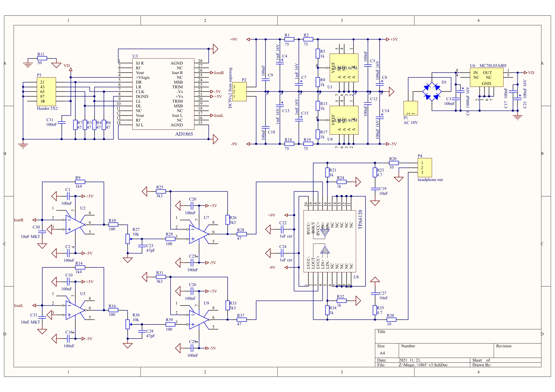This screenshot has height=392, width=555.
Task: Select the R28 47 ohm resistor
Action: (x=242, y=234)
